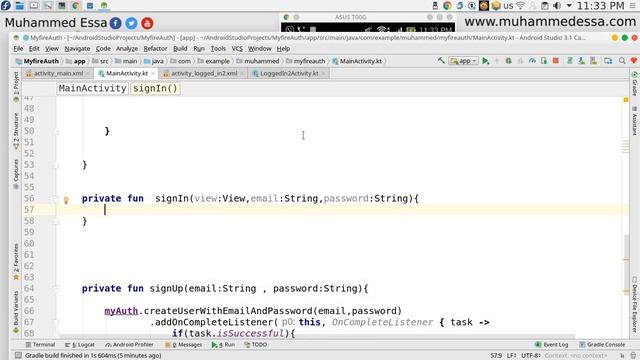Open the file manager taskbar icon
Viewport: 640px width, 360px height.
[x=20, y=6]
